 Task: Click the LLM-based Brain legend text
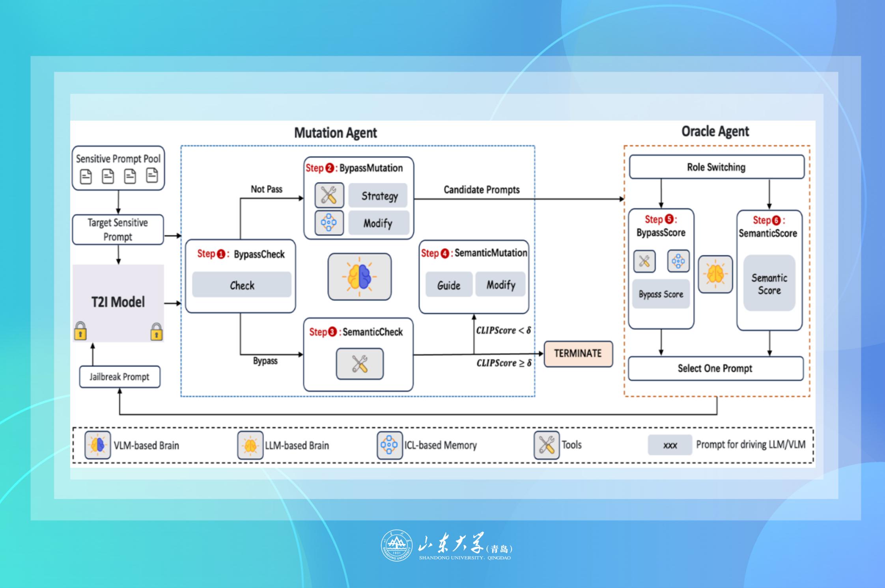point(297,445)
